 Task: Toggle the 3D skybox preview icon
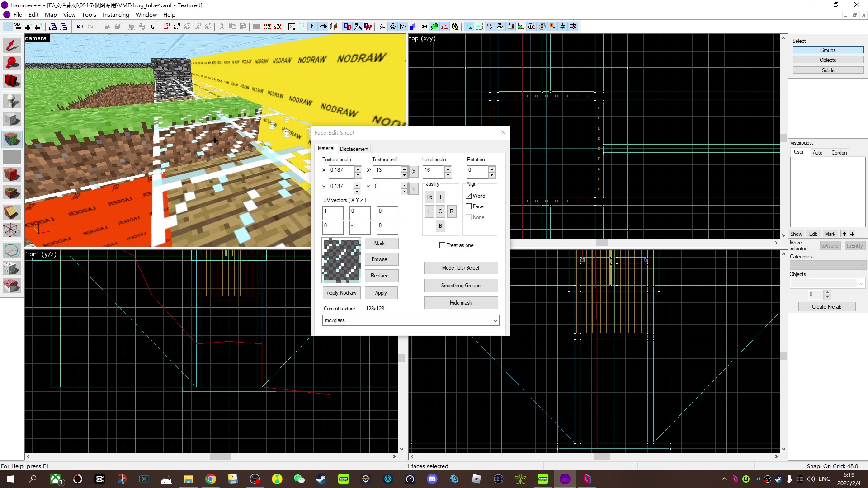coord(510,27)
